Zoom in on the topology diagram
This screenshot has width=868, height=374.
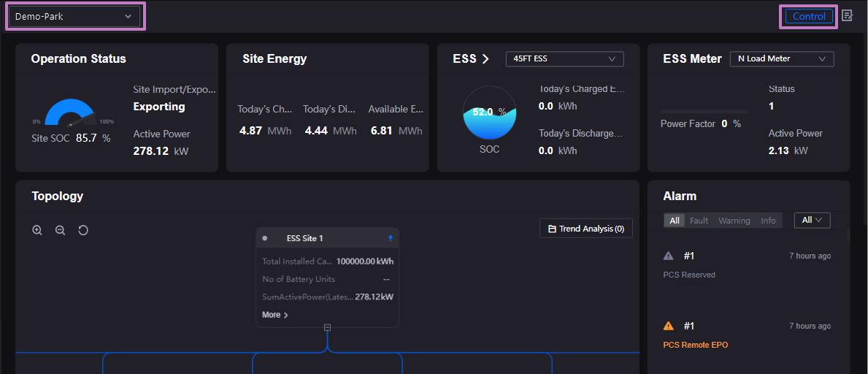click(37, 230)
